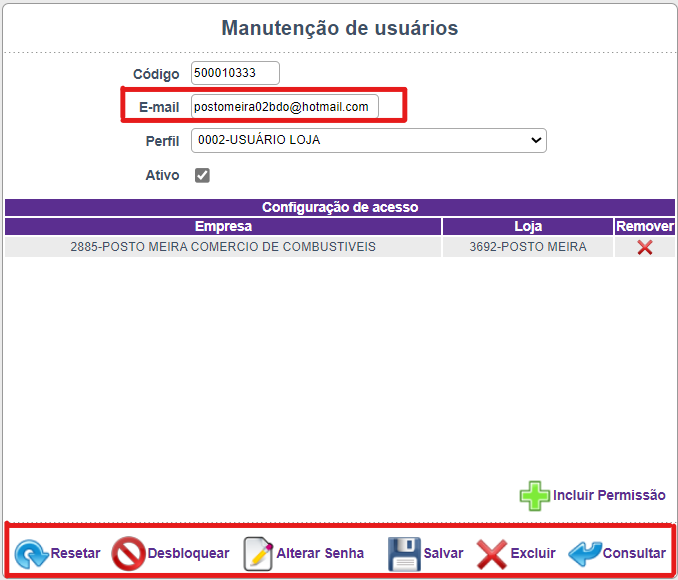The width and height of the screenshot is (678, 580).
Task: Click the Configuração de acesso header
Action: click(340, 207)
